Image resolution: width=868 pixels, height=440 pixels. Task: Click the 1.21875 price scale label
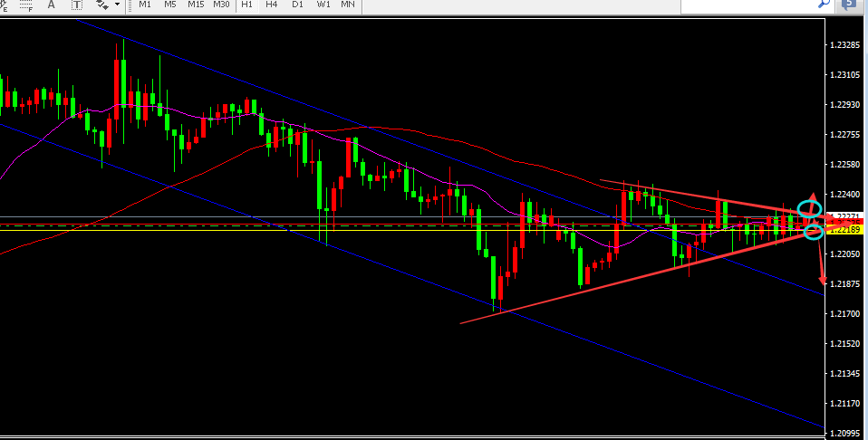844,284
